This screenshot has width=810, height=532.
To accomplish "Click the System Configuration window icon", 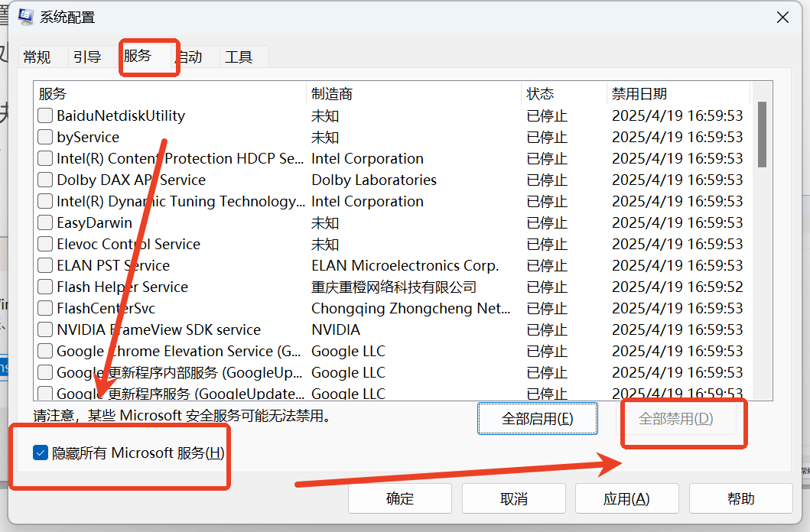I will click(26, 17).
